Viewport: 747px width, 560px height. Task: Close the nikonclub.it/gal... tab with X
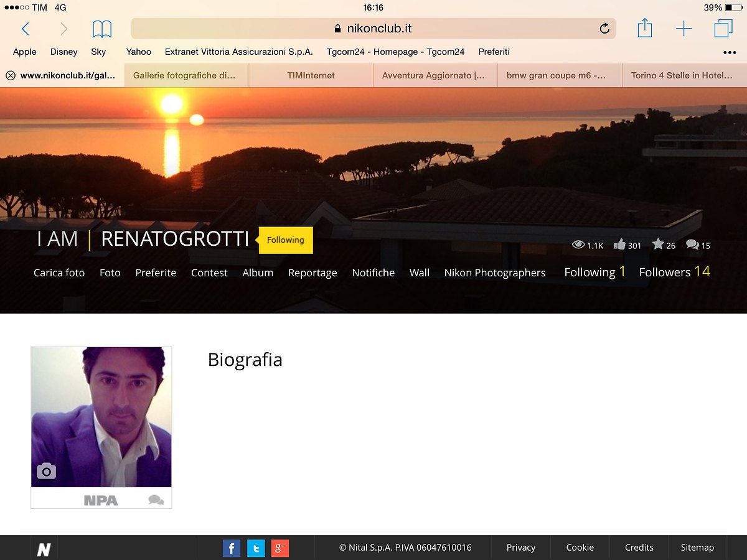[x=11, y=75]
